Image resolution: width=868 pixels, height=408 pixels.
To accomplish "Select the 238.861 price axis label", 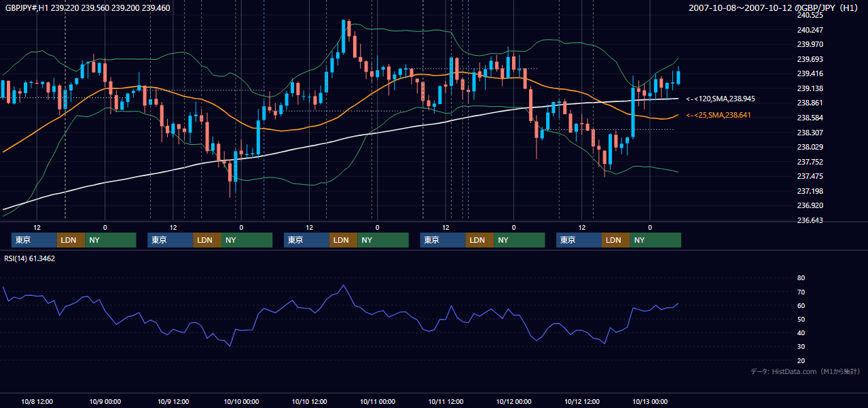I will tap(810, 103).
